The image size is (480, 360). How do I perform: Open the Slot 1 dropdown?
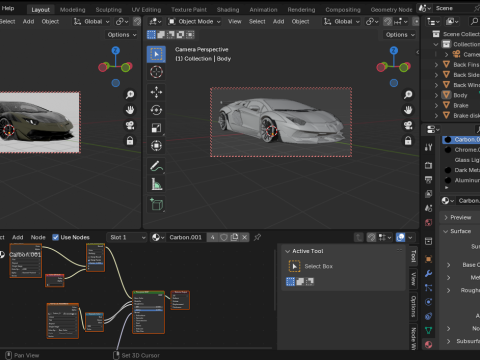click(x=127, y=237)
